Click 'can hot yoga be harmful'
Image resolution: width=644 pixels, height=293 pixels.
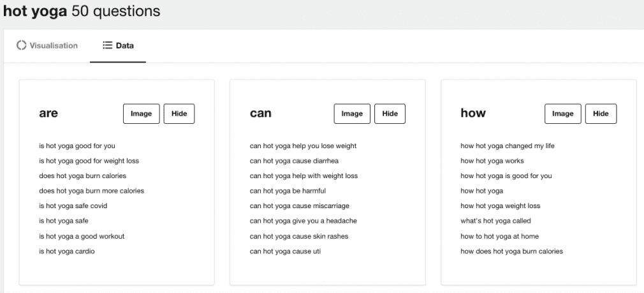tap(288, 191)
